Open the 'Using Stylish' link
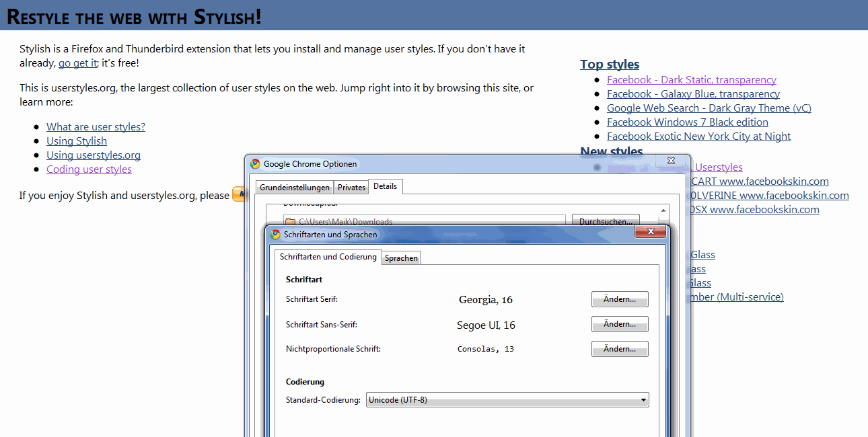This screenshot has width=868, height=437. pyautogui.click(x=77, y=141)
